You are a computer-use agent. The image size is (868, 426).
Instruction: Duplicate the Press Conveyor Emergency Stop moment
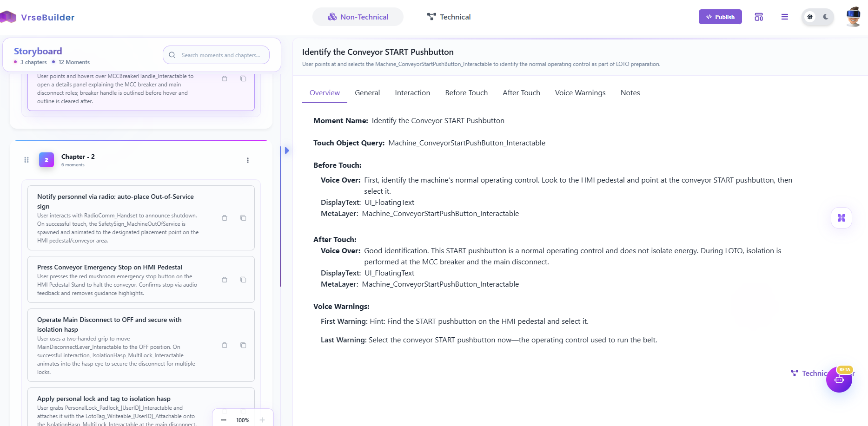click(x=243, y=280)
